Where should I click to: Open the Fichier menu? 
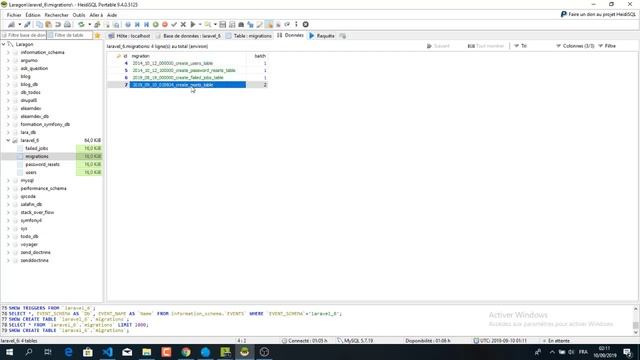click(x=14, y=15)
